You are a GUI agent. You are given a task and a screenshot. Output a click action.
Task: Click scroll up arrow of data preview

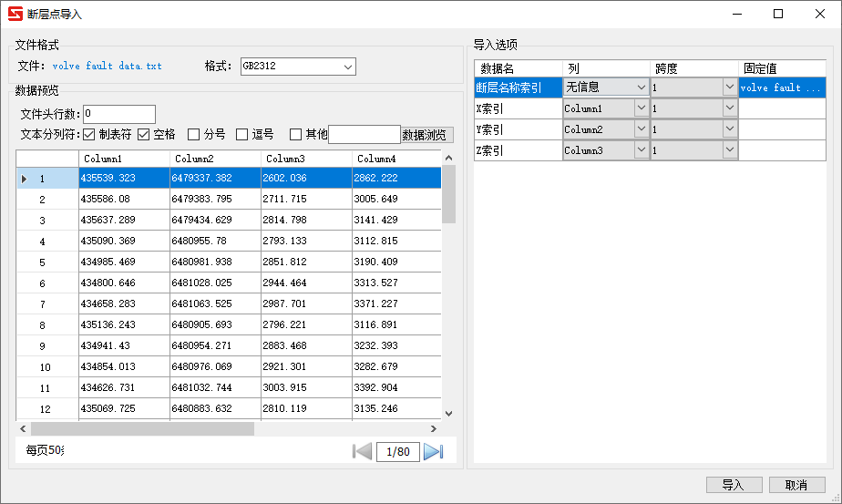(449, 158)
